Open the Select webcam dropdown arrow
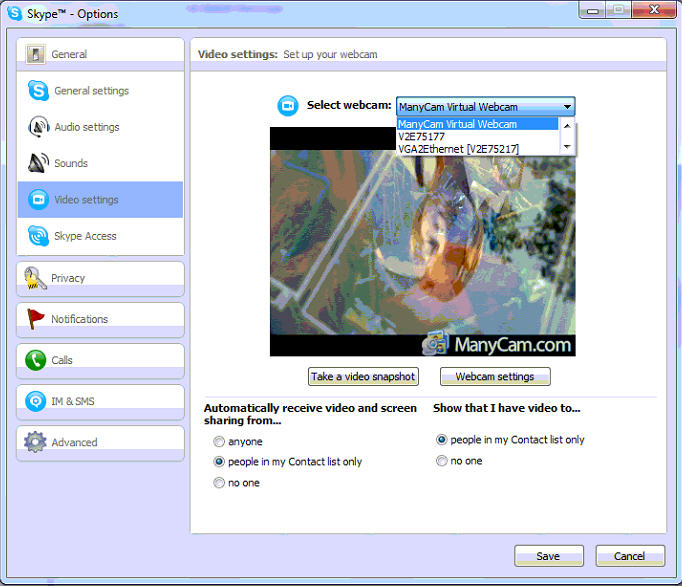 click(567, 106)
